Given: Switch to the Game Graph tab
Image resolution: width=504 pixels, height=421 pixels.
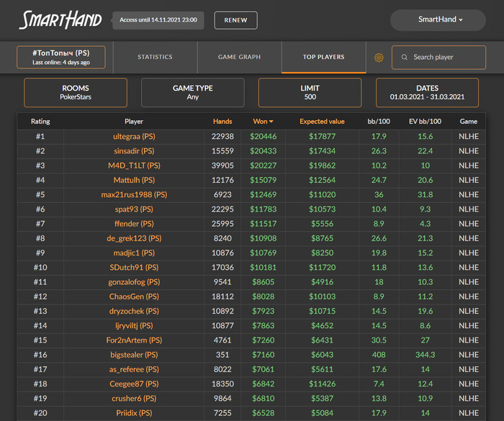Looking at the screenshot, I should [x=240, y=57].
